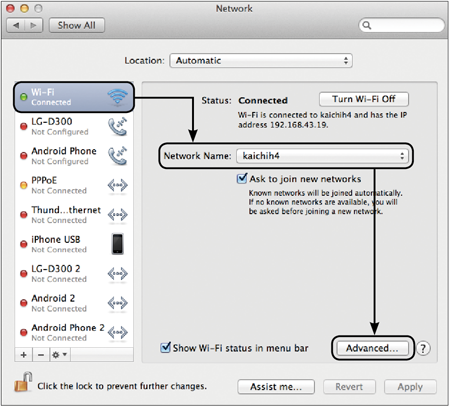
Task: Click the lock icon to prevent changes
Action: click(23, 382)
